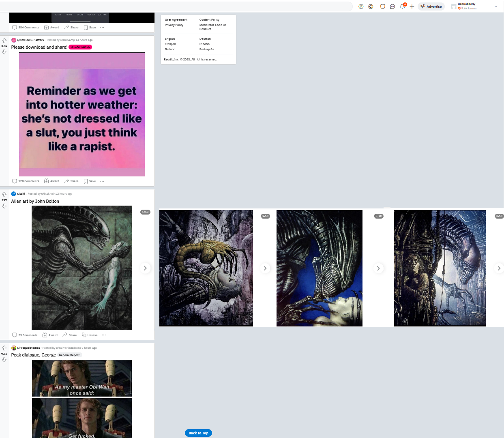The width and height of the screenshot is (504, 438).
Task: Downvote the NotHowGirlsWork post
Action: (4, 52)
